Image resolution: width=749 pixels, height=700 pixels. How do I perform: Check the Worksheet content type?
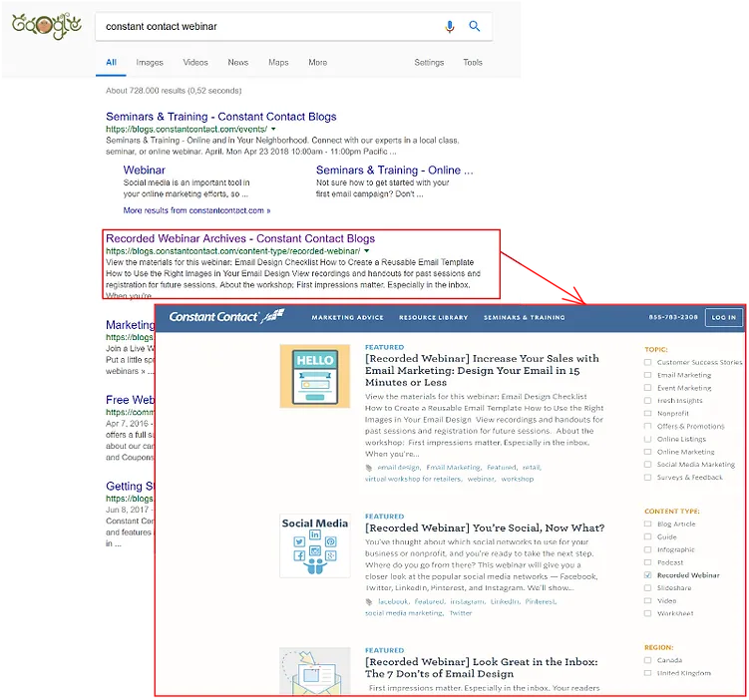point(647,613)
